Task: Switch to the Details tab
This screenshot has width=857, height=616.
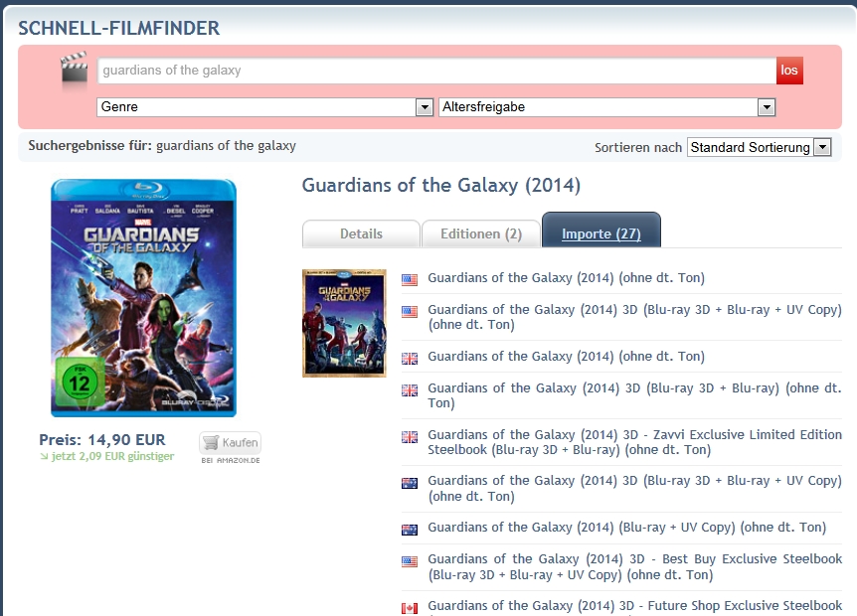Action: (361, 233)
